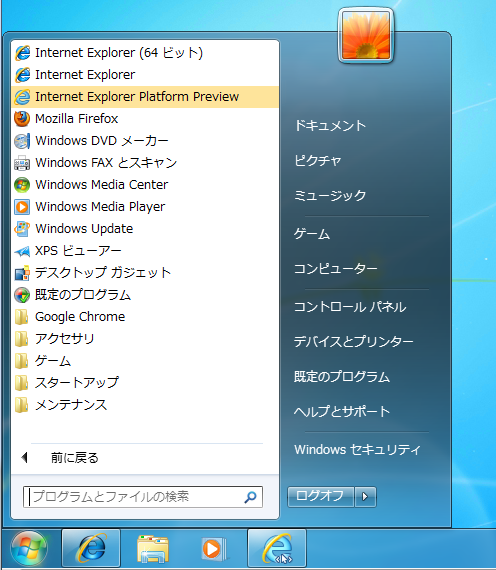
Task: Click the プログラムとファイルの検索 search box
Action: [143, 497]
